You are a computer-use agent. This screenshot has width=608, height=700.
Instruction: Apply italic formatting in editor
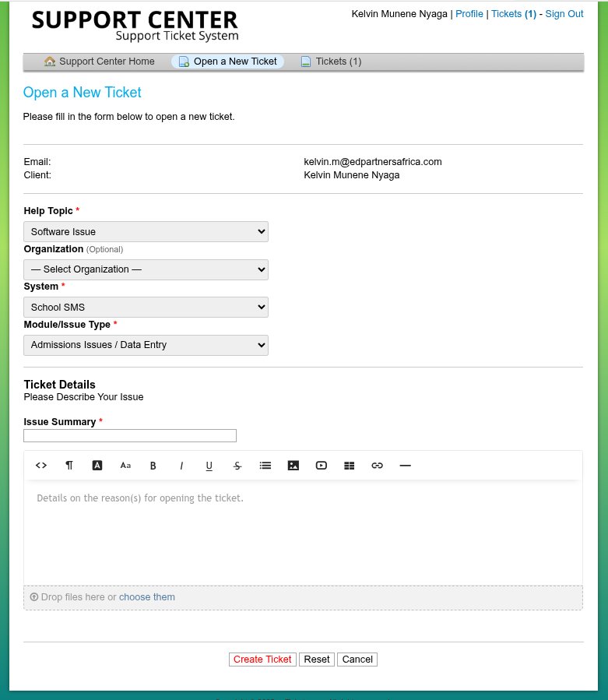pyautogui.click(x=181, y=466)
